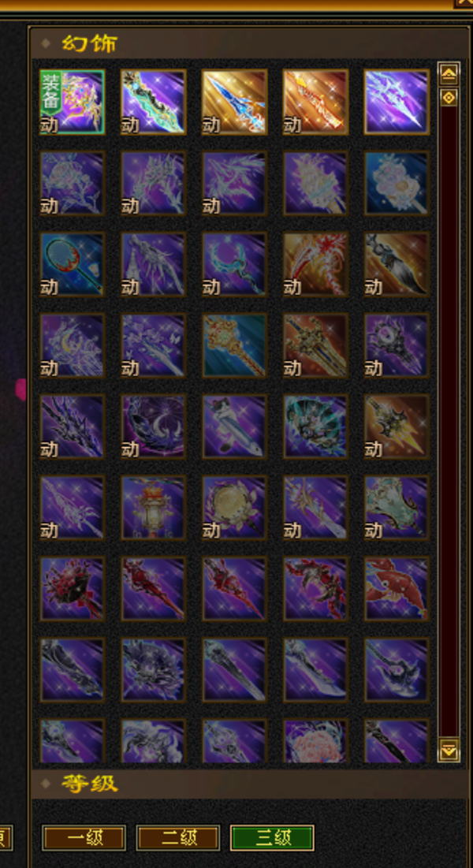Click the diamond scrollbar thumb handle
Viewport: 473px width, 868px height.
point(449,98)
